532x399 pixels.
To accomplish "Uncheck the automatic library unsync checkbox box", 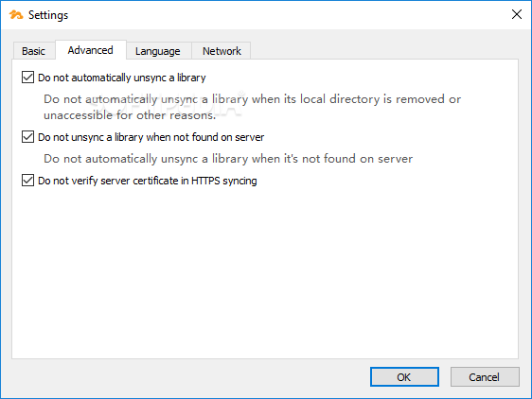I will tap(27, 78).
